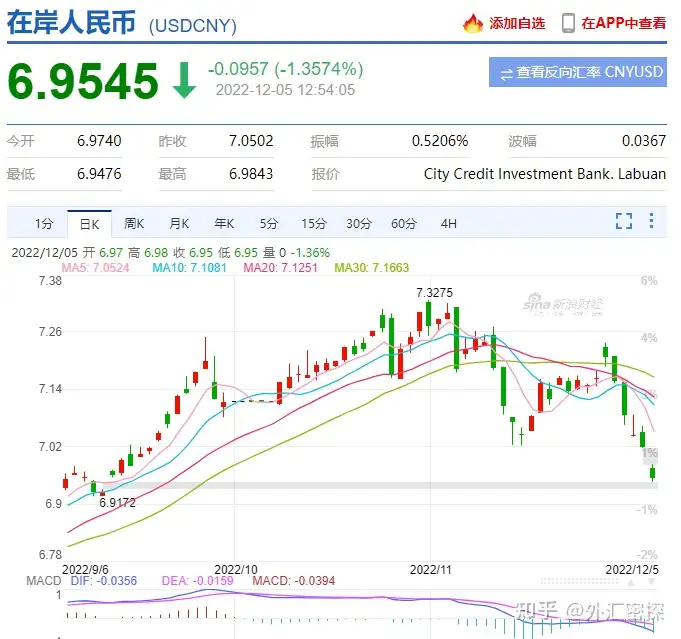This screenshot has width=681, height=639.
Task: Click the change value -0.0957 (-1.3574%)
Action: [x=285, y=69]
